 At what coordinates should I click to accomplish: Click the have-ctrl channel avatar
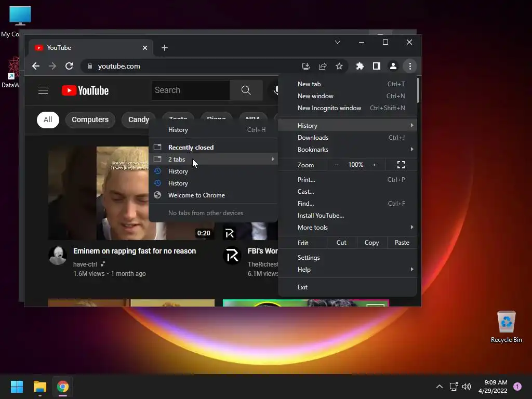[58, 256]
